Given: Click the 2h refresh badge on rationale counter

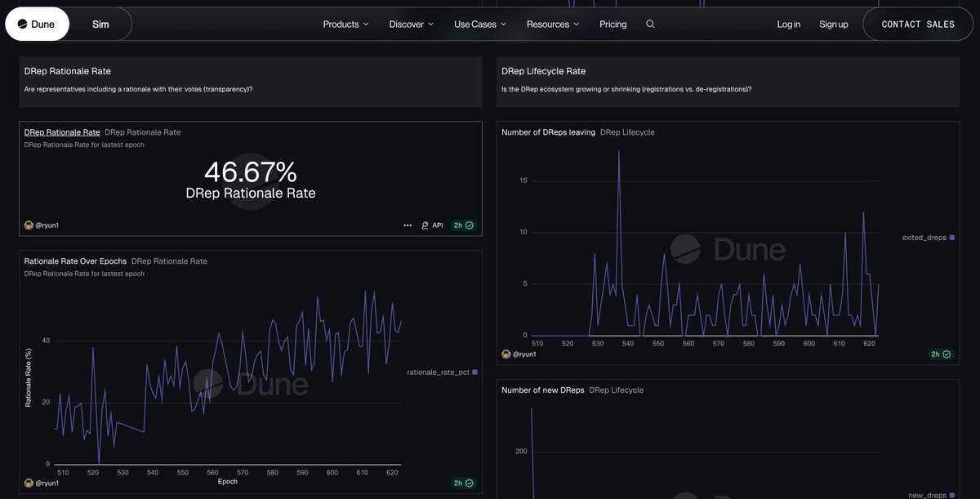Looking at the screenshot, I should click(464, 225).
